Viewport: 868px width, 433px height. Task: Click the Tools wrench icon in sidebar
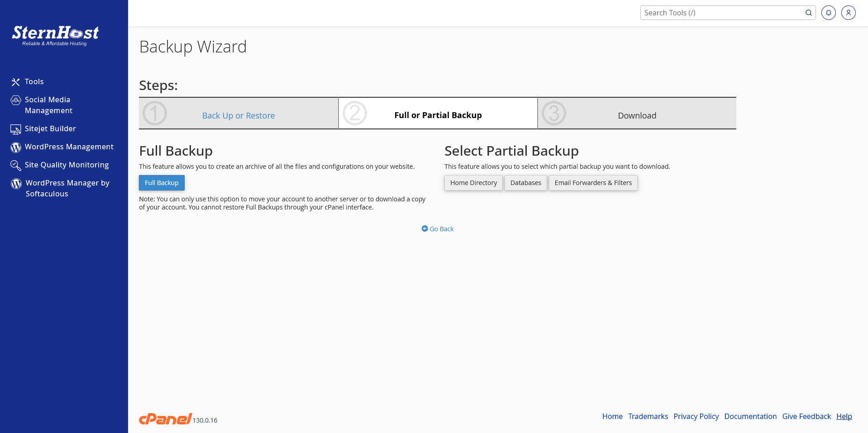[x=16, y=82]
